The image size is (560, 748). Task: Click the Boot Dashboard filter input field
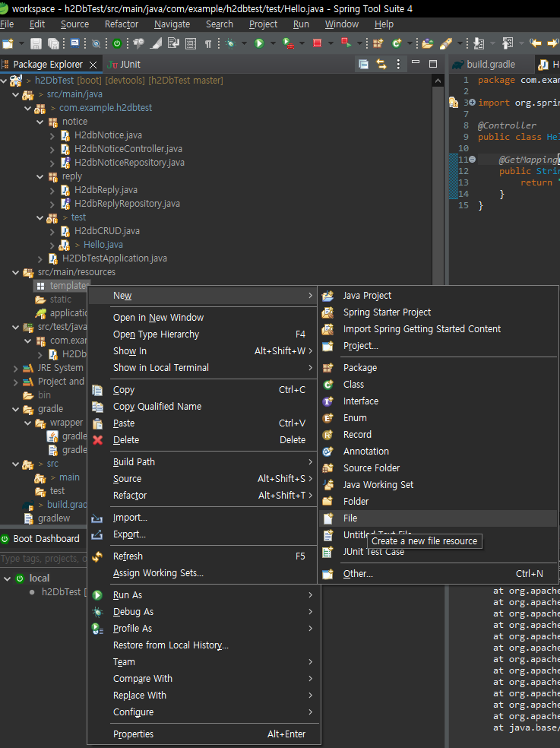point(43,559)
